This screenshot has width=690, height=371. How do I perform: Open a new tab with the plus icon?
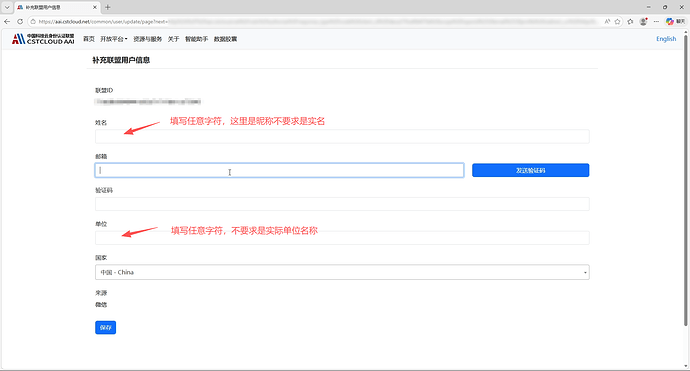pos(107,7)
